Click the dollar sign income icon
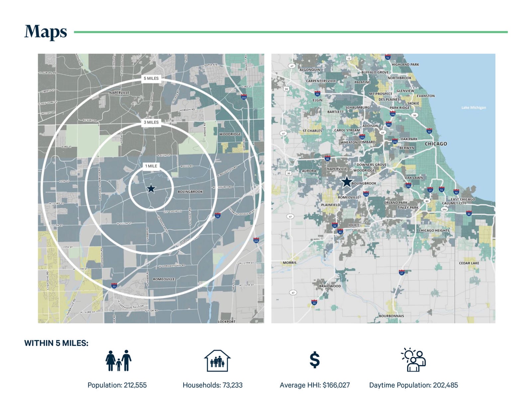The height and width of the screenshot is (411, 532). (315, 360)
